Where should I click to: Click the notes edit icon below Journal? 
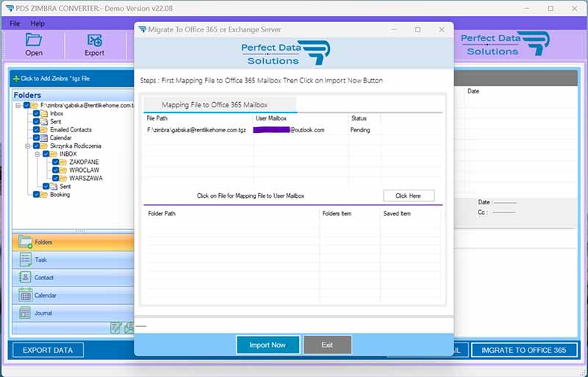coord(116,328)
